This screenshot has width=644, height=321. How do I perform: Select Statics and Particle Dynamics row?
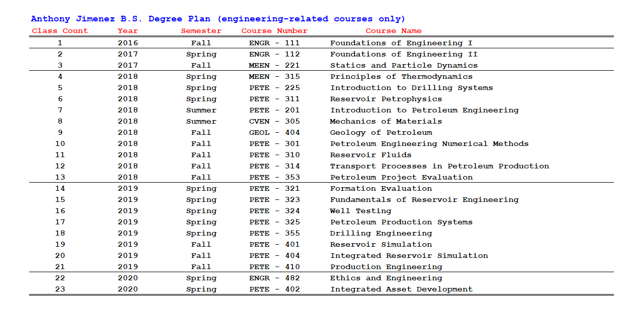321,66
